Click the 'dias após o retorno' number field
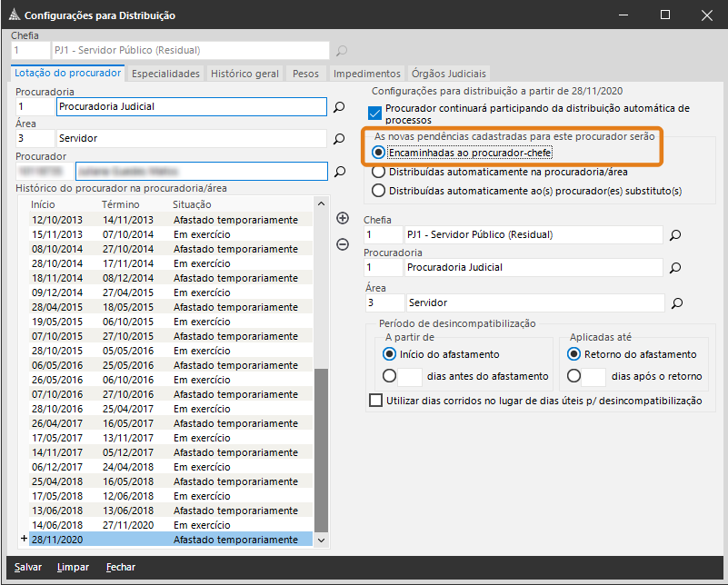 [x=593, y=376]
